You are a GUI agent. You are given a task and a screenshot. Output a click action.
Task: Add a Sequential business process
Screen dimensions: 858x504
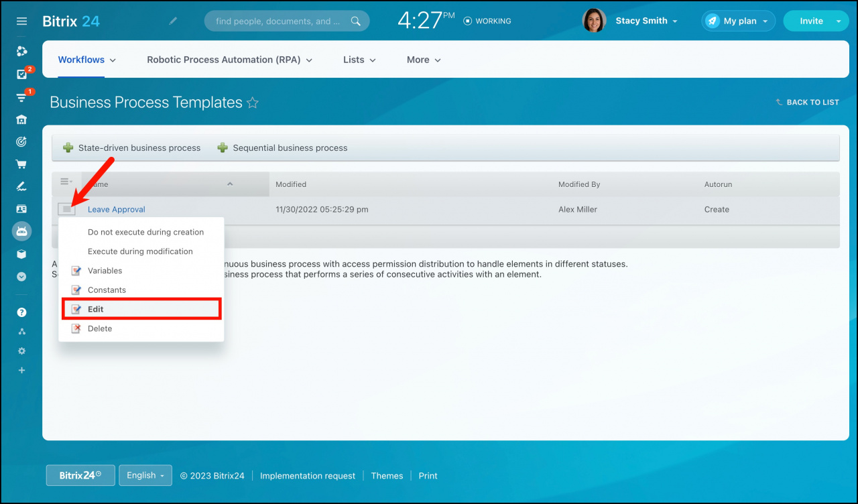pos(282,147)
